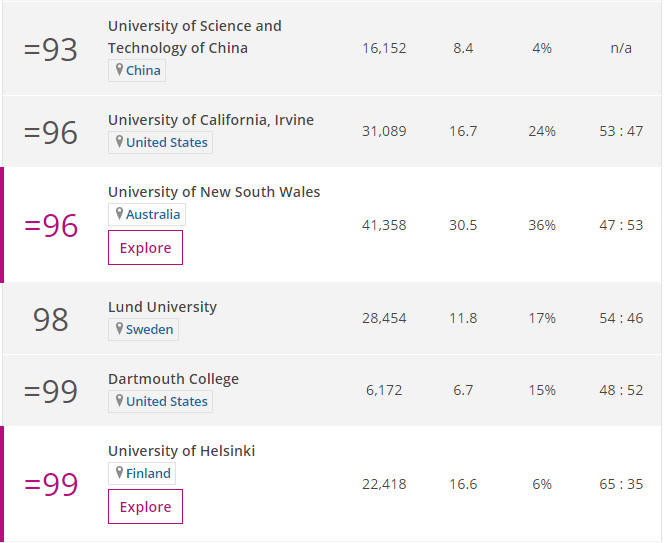The height and width of the screenshot is (543, 665).
Task: Click Explore button for University of Helsinki
Action: [x=145, y=507]
